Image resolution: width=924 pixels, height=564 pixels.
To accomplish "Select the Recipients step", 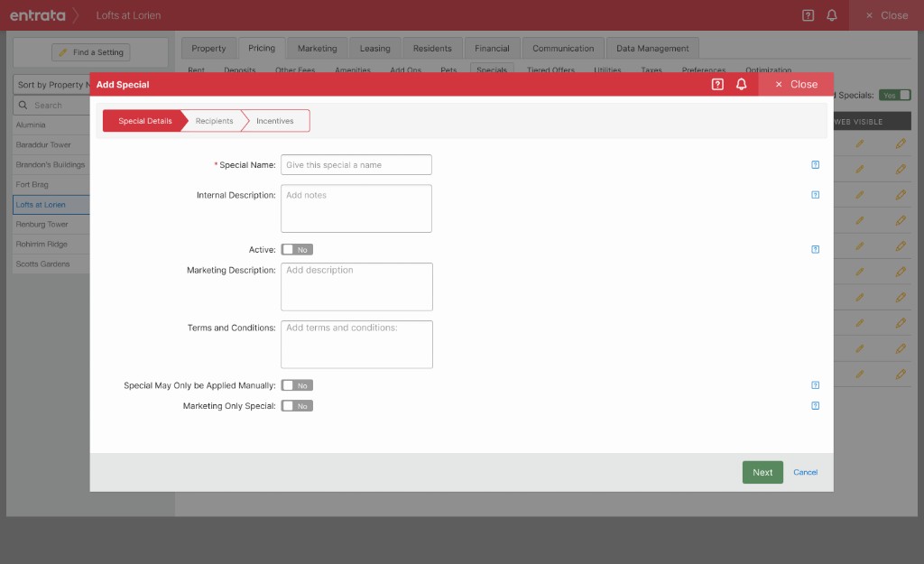I will (214, 121).
